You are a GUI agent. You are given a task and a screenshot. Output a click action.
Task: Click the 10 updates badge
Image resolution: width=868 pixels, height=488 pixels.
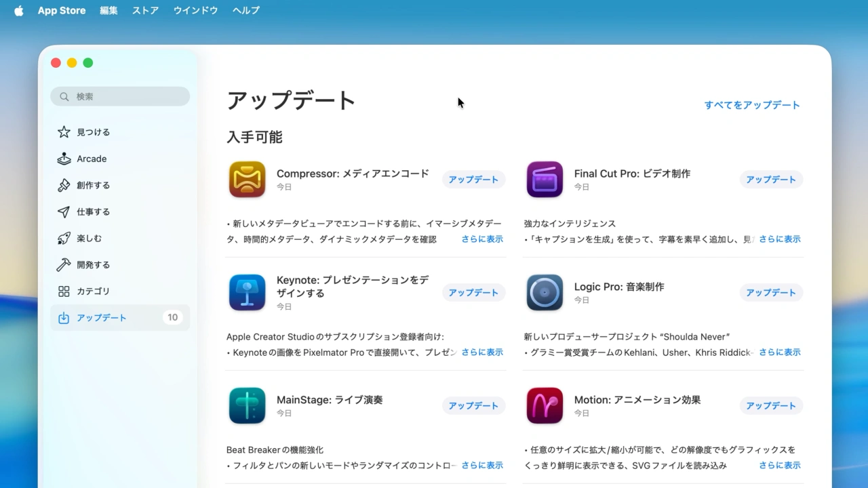click(x=172, y=318)
